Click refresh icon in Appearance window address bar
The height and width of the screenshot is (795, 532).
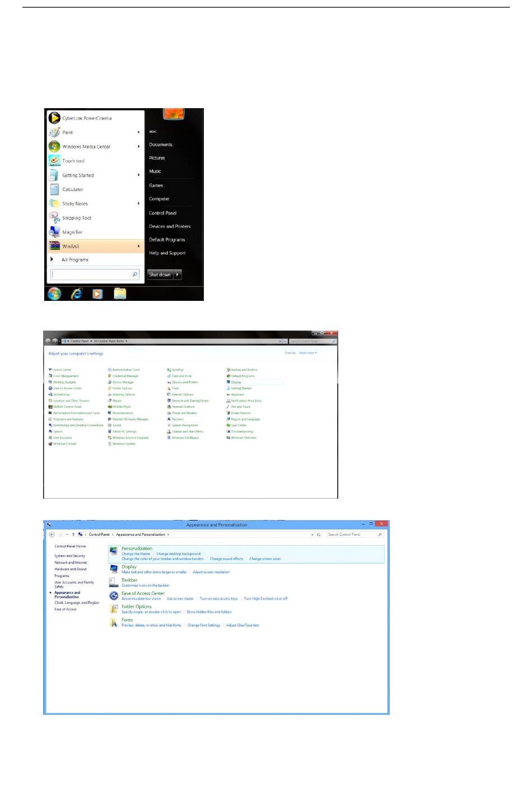pyautogui.click(x=319, y=534)
